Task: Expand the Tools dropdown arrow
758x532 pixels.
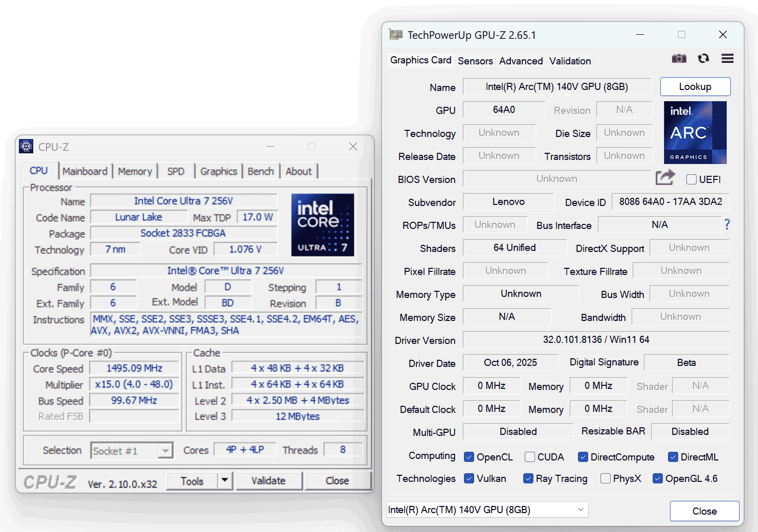Action: pos(225,480)
